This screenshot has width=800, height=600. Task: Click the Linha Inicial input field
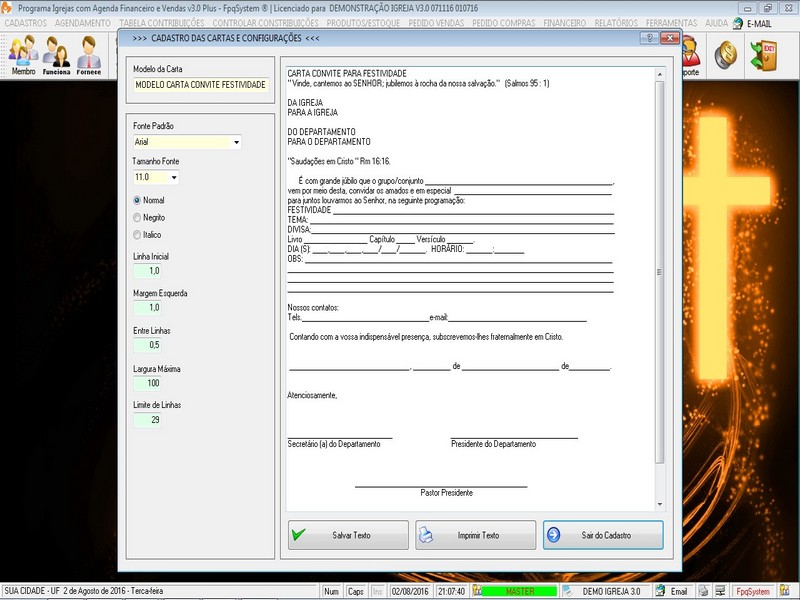pos(147,271)
